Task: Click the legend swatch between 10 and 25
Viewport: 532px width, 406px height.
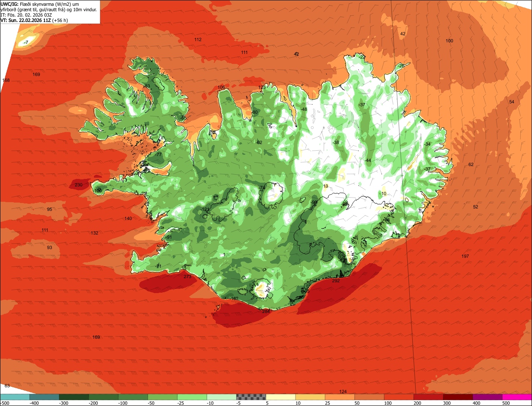Action: 310,397
